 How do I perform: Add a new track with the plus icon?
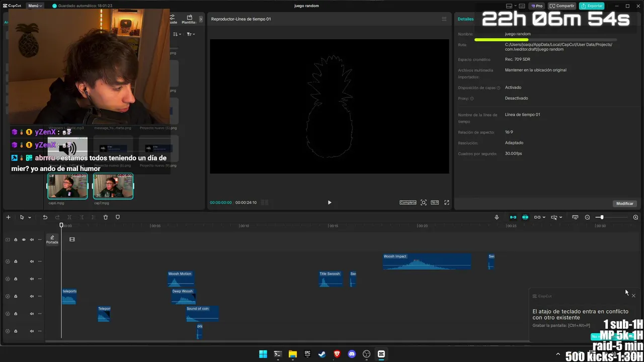click(8, 217)
